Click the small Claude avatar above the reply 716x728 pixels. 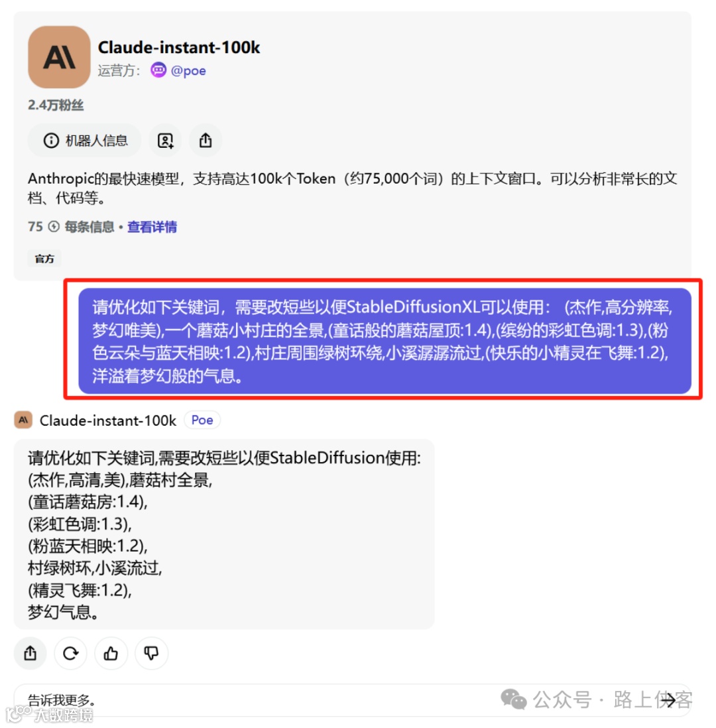(23, 420)
